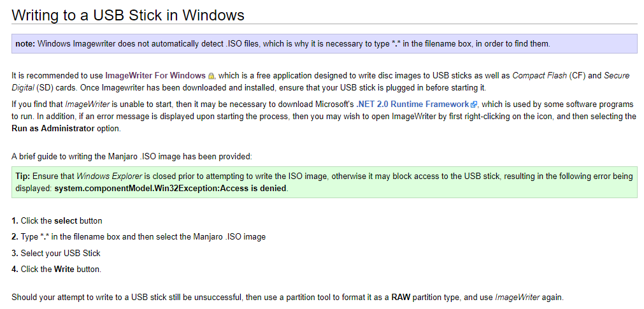Screen dimensions: 644x309
Task: Click the italic 'Windows Explorer' text in tip
Action: tap(110, 176)
